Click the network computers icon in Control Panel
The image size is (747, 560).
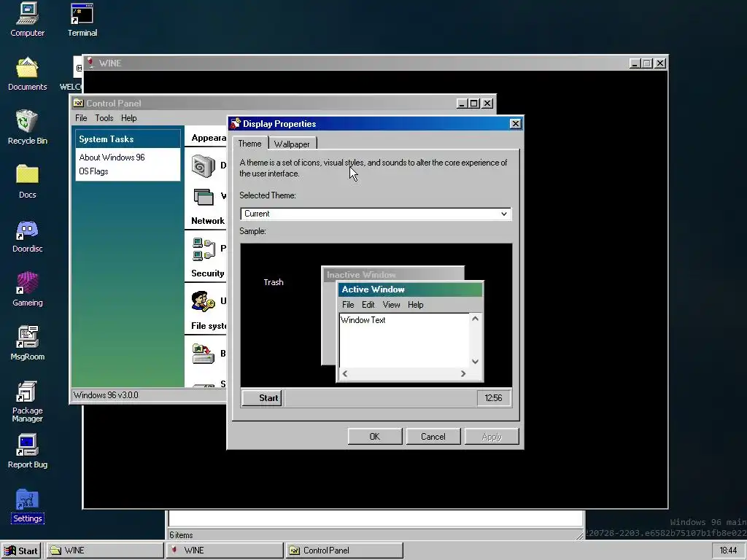(x=204, y=249)
